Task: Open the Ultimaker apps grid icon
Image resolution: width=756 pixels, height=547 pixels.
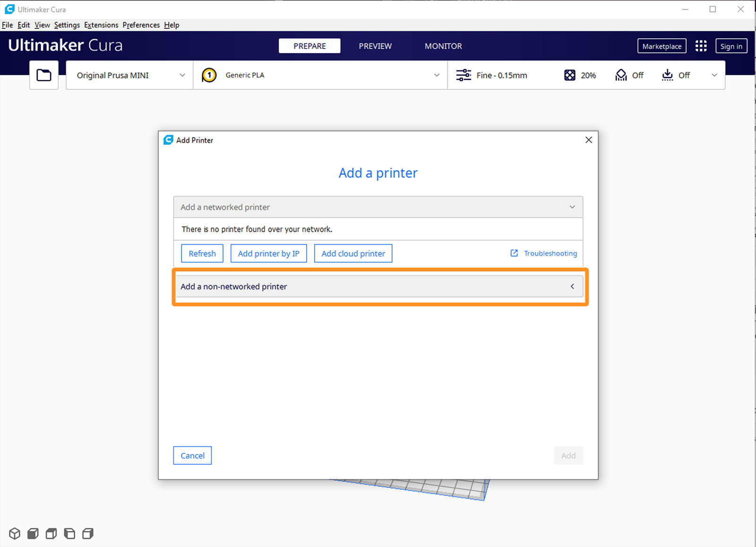Action: point(701,46)
